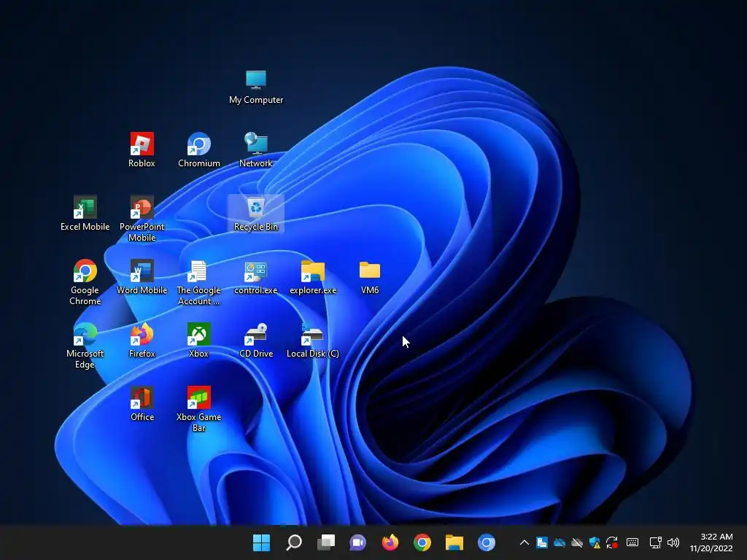Select the Xbox desktop shortcut
The height and width of the screenshot is (560, 747).
coord(198,341)
